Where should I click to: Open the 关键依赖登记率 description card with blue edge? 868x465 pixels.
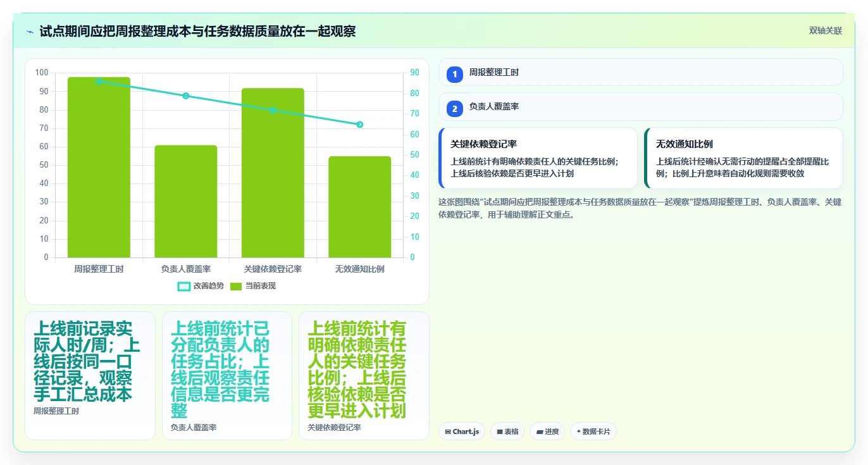pyautogui.click(x=538, y=158)
